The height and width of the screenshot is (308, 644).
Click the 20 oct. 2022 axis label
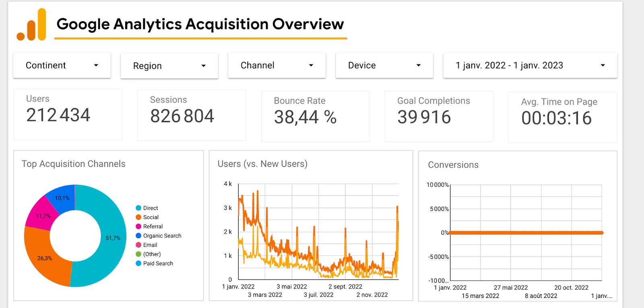click(x=572, y=287)
